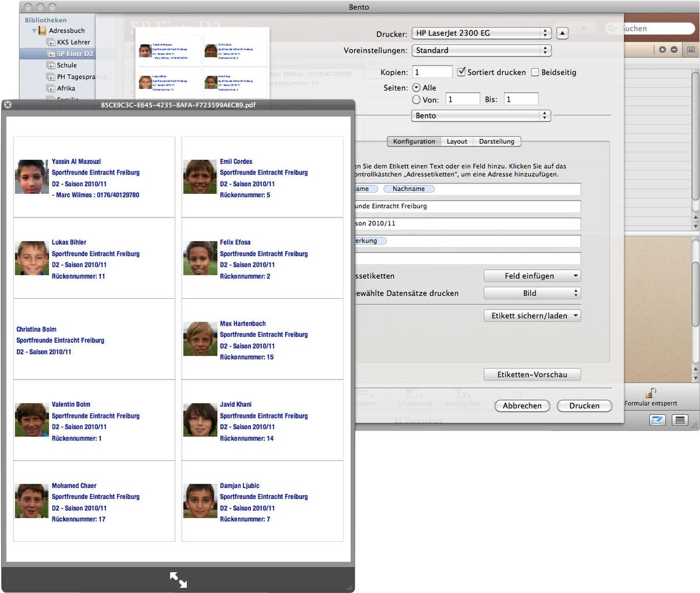Click the Afrika collection icon
700x593 pixels.
[x=51, y=88]
